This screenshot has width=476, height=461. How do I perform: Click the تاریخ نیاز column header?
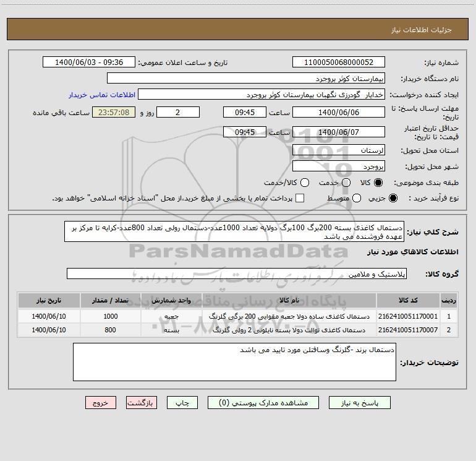[49, 300]
